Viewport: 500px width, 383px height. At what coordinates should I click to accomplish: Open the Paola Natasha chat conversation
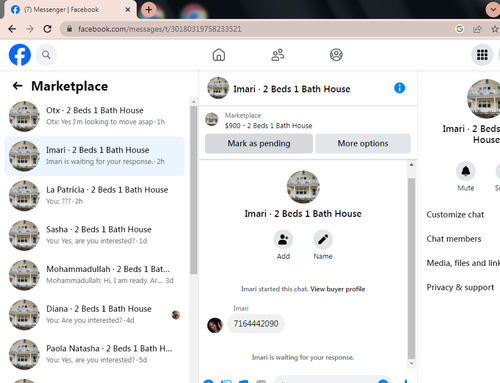pyautogui.click(x=94, y=354)
